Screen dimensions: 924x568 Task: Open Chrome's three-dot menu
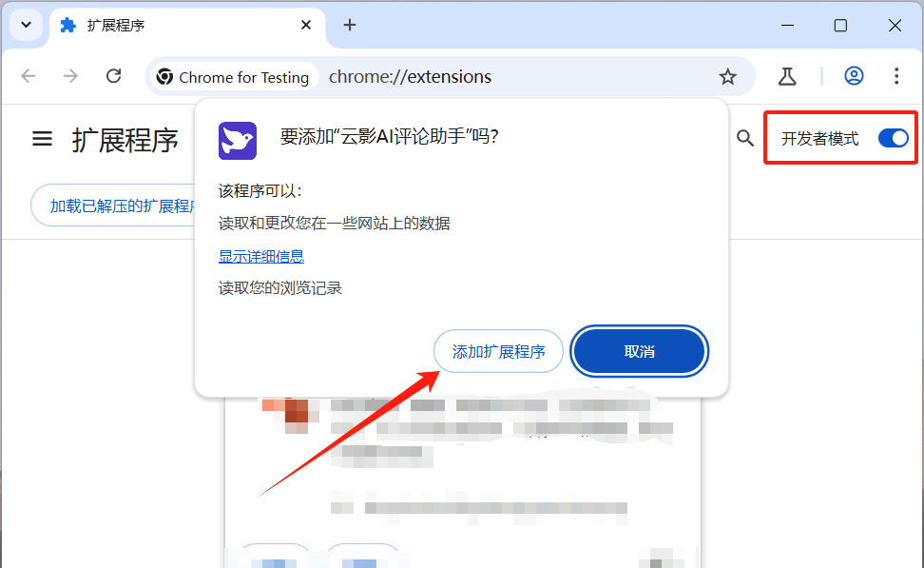point(896,76)
